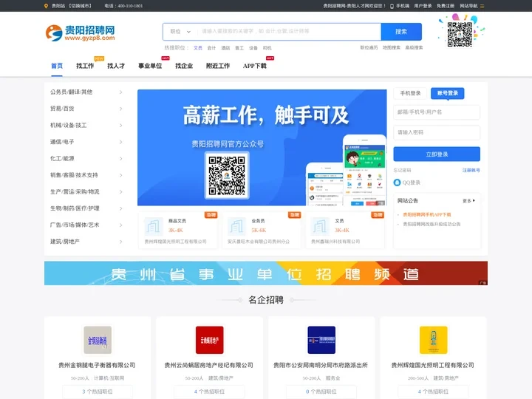This screenshot has height=399, width=532.
Task: Click 免费注册 in top bar
Action: click(x=445, y=6)
